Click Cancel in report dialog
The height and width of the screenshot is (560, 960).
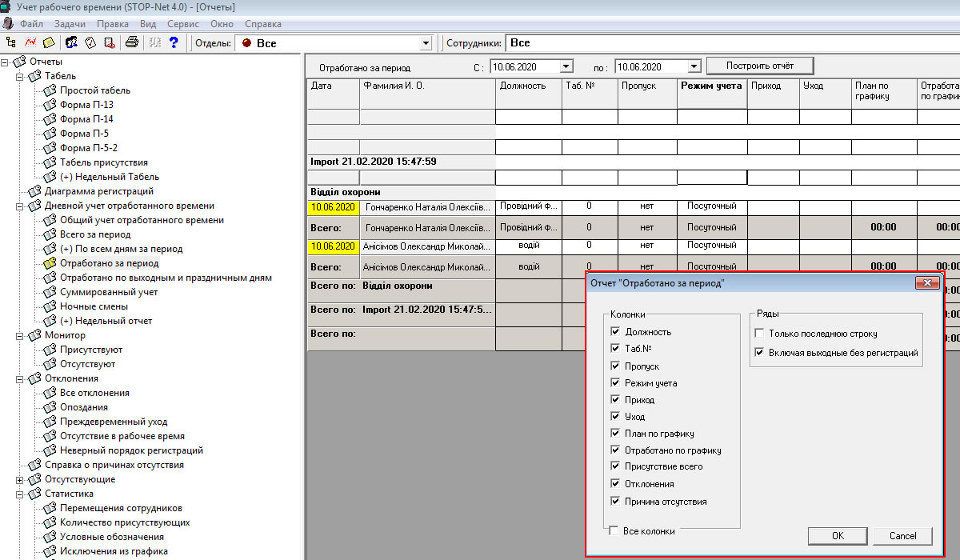pos(902,535)
